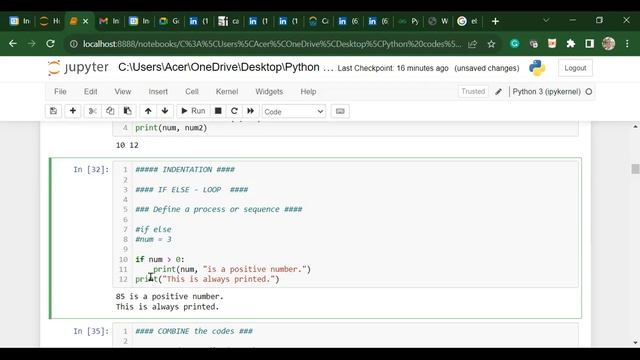Click the code cell In [32] prompt

(91, 169)
